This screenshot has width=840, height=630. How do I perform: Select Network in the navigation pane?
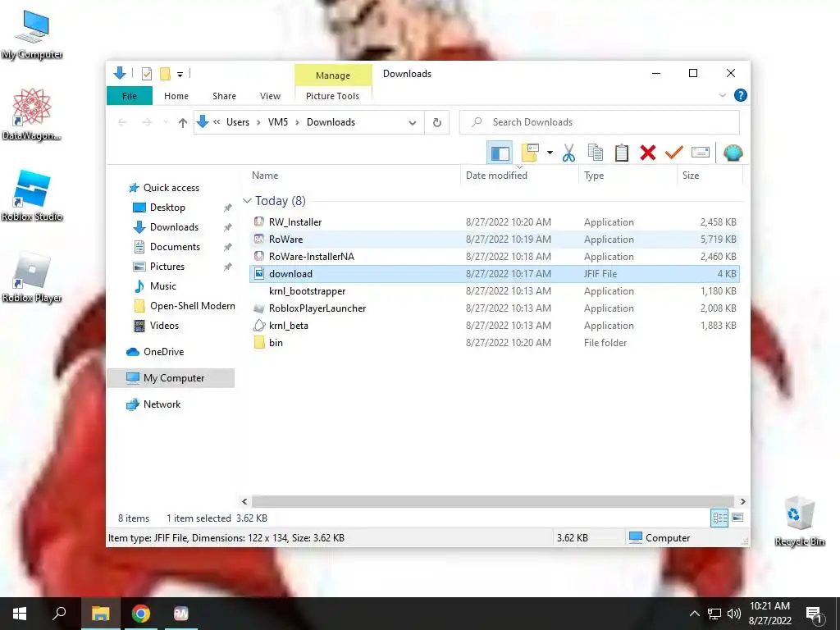(x=162, y=404)
